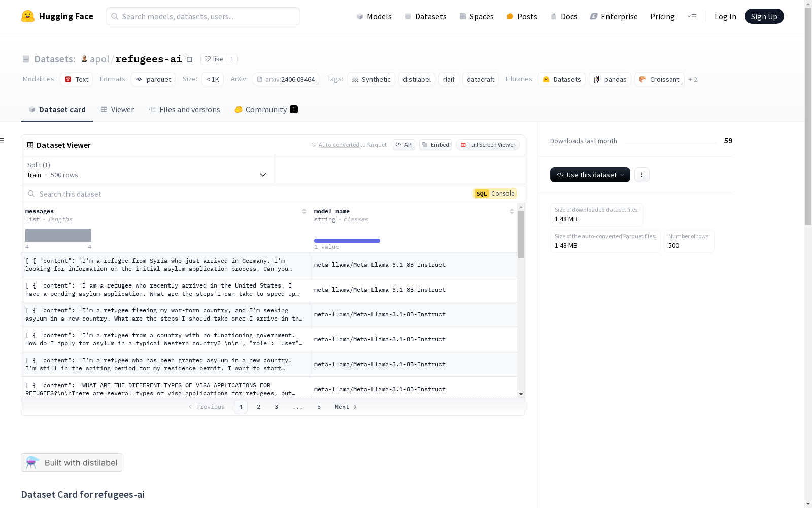Open the apol user profile link
Screen dimensions: 812x508
pyautogui.click(x=99, y=59)
